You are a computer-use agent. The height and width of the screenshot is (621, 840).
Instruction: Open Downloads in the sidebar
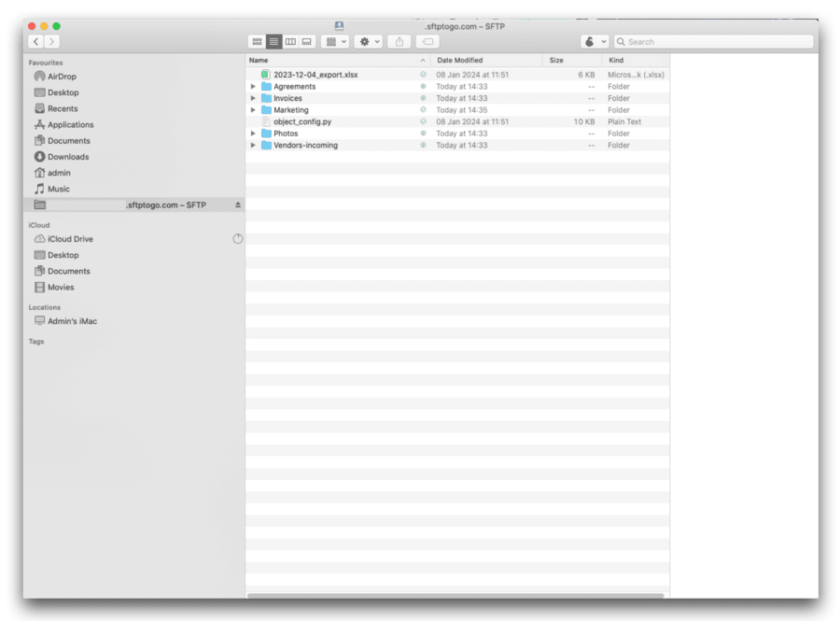pyautogui.click(x=67, y=157)
